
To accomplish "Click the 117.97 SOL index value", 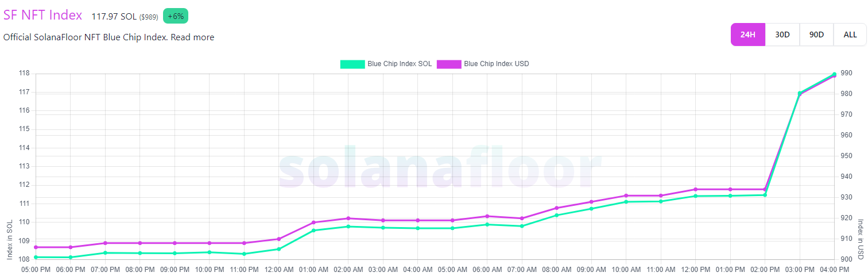I will [114, 17].
